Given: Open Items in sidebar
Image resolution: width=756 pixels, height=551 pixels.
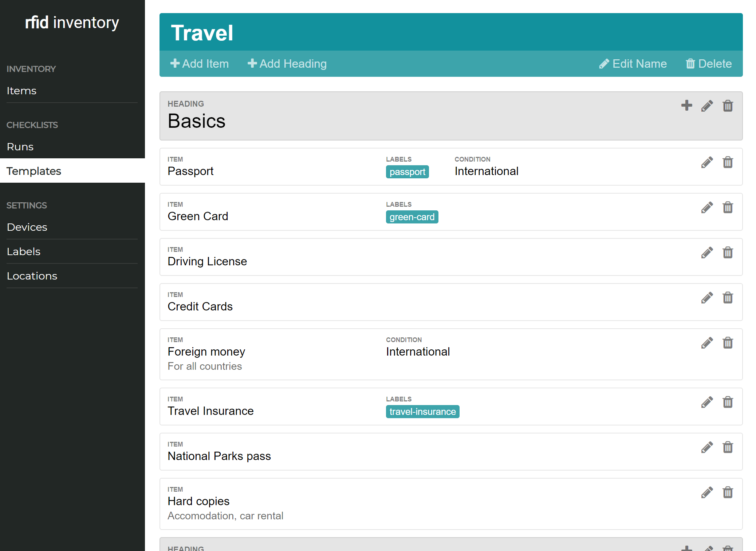Looking at the screenshot, I should [x=21, y=91].
